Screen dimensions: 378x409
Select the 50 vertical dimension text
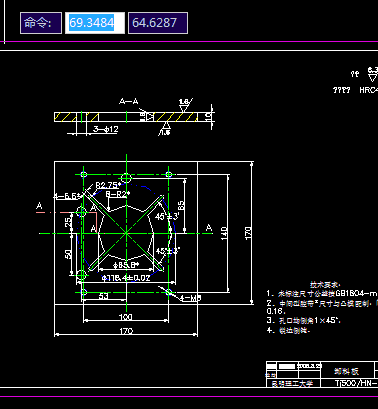point(68,254)
